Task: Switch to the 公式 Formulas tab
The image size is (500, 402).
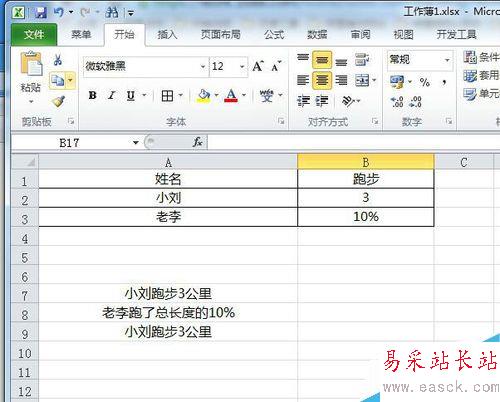Action: 274,34
